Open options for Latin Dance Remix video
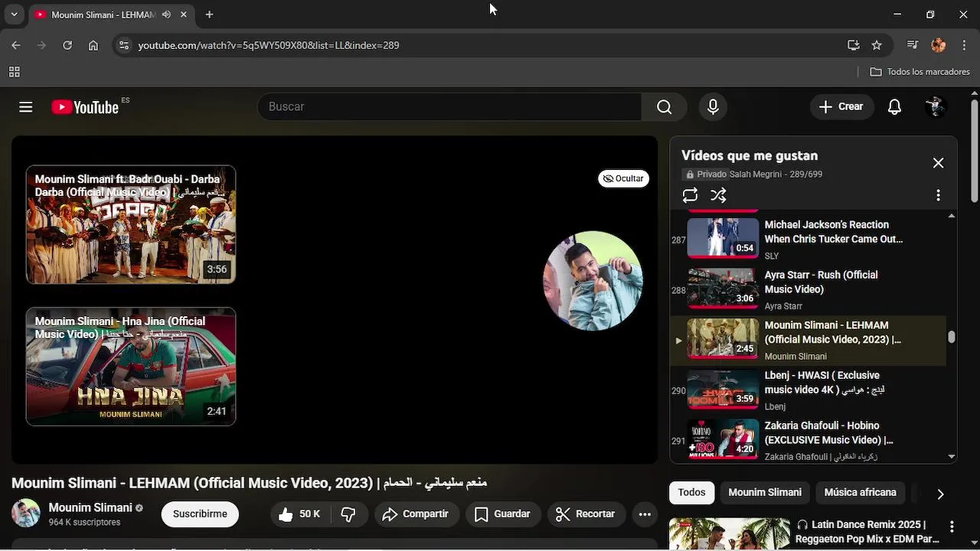980x551 pixels. point(952,527)
